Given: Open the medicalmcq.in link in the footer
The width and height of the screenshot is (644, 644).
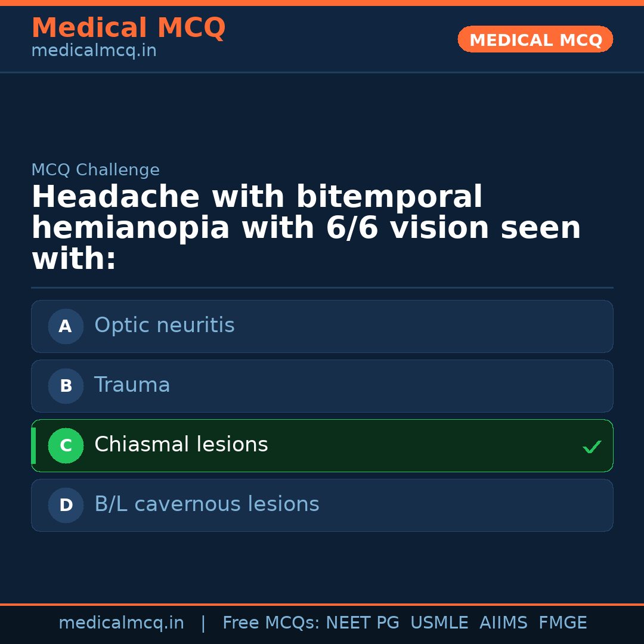Looking at the screenshot, I should (x=121, y=623).
